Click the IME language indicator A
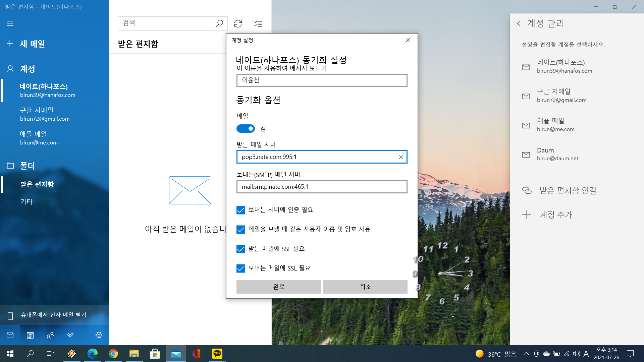The width and height of the screenshot is (644, 362). pos(586,354)
